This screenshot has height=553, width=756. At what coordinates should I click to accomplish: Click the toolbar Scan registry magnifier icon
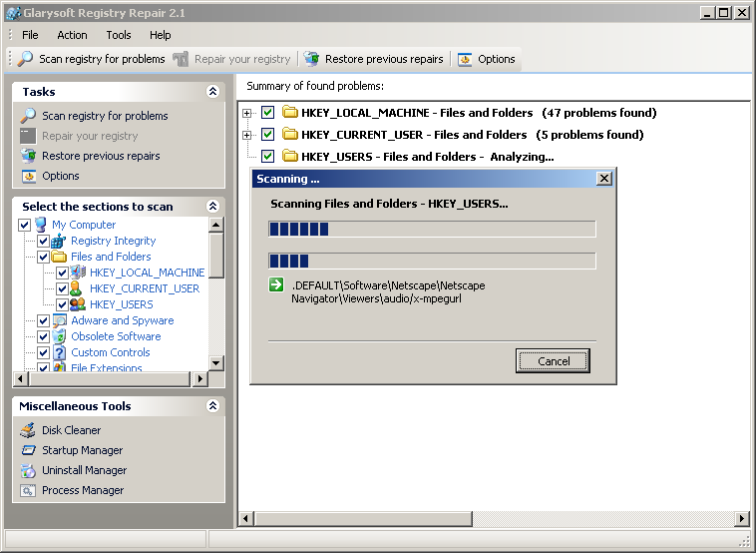[x=25, y=59]
